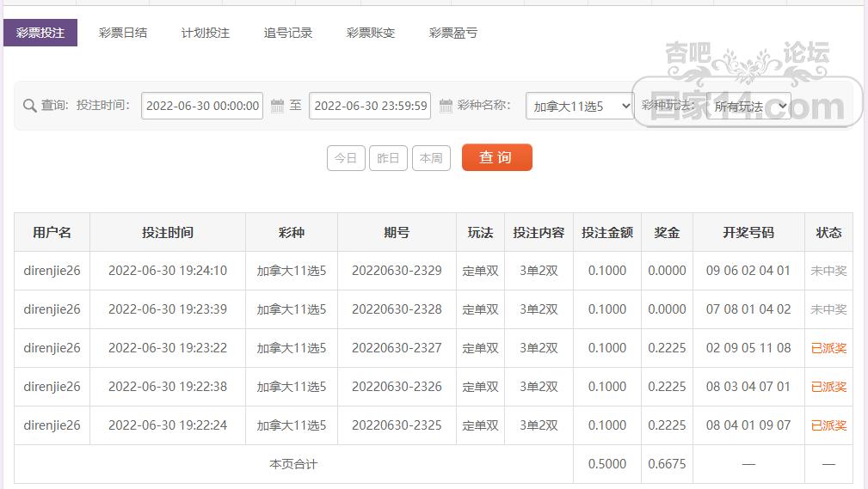Screen dimensions: 868x489
Task: Click draw numbers 07 08 01 04 02
Action: tap(748, 309)
